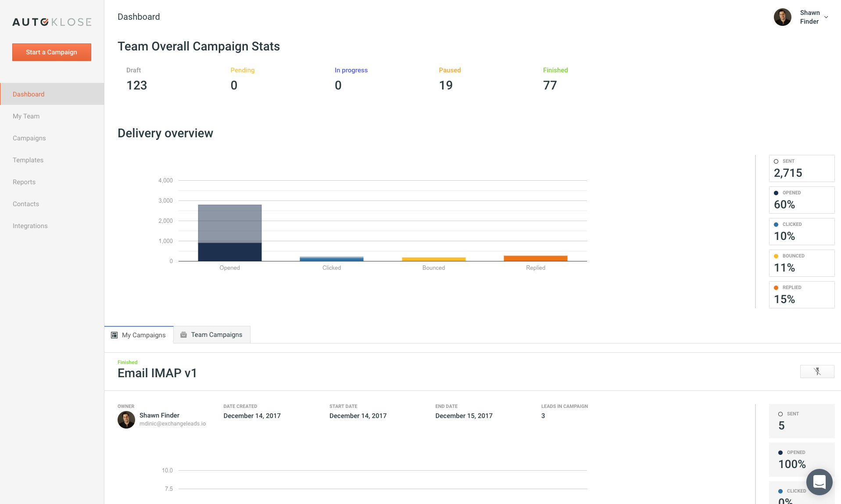Screen dimensions: 841x504
Task: Click the My Campaigns tab calendar icon
Action: tap(115, 335)
